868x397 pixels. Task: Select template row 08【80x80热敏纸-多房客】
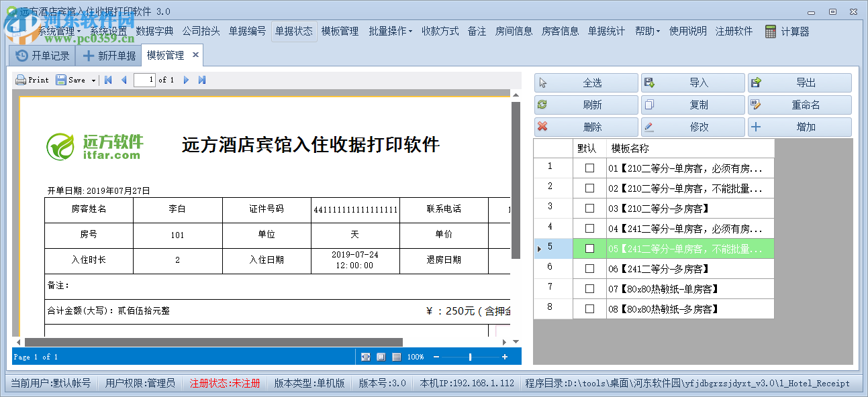coord(654,308)
